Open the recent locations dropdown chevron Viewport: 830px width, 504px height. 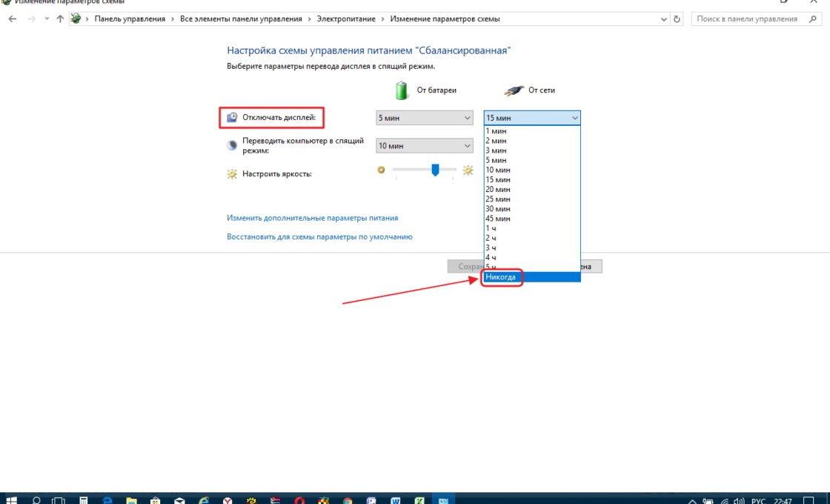coord(47,19)
